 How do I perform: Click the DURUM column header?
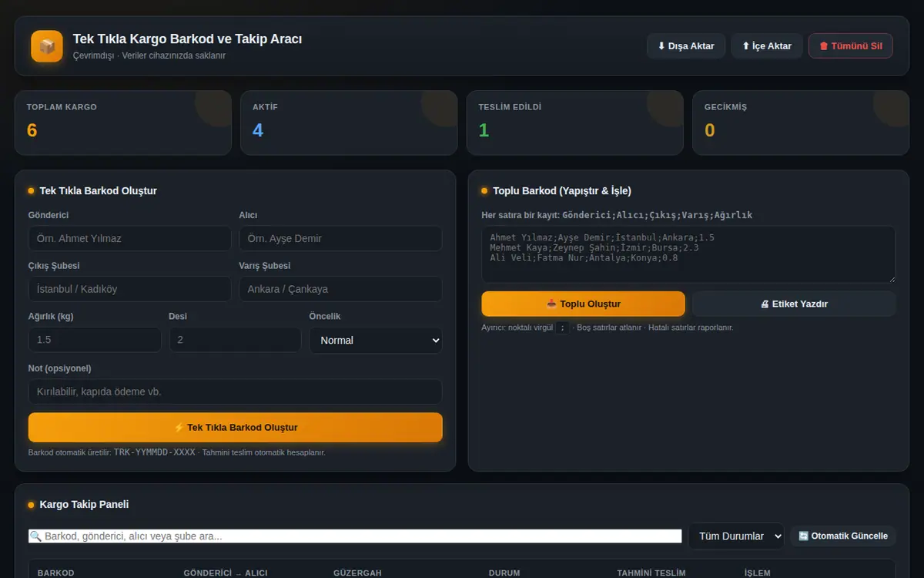[504, 573]
